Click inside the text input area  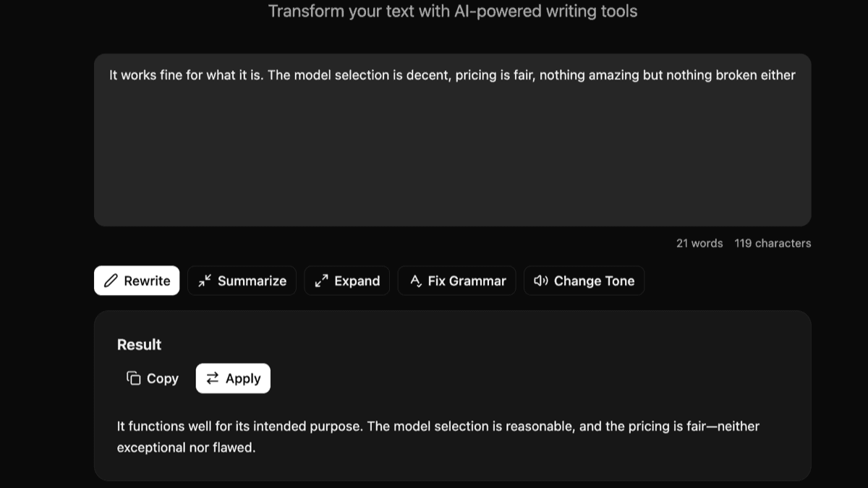pos(454,137)
